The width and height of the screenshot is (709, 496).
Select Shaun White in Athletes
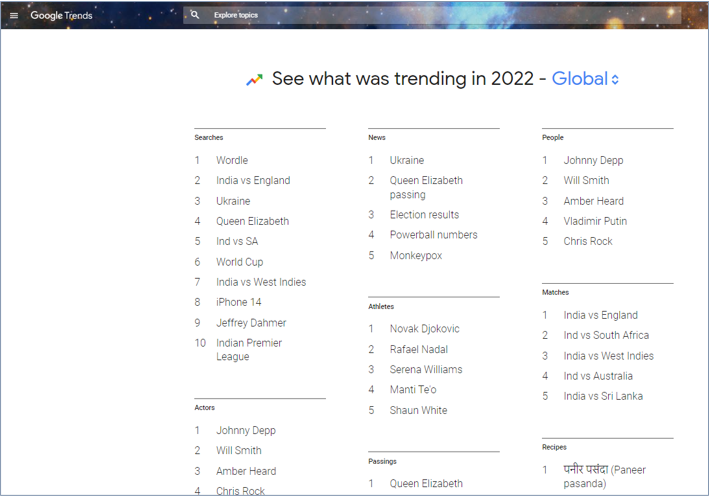[x=418, y=410]
